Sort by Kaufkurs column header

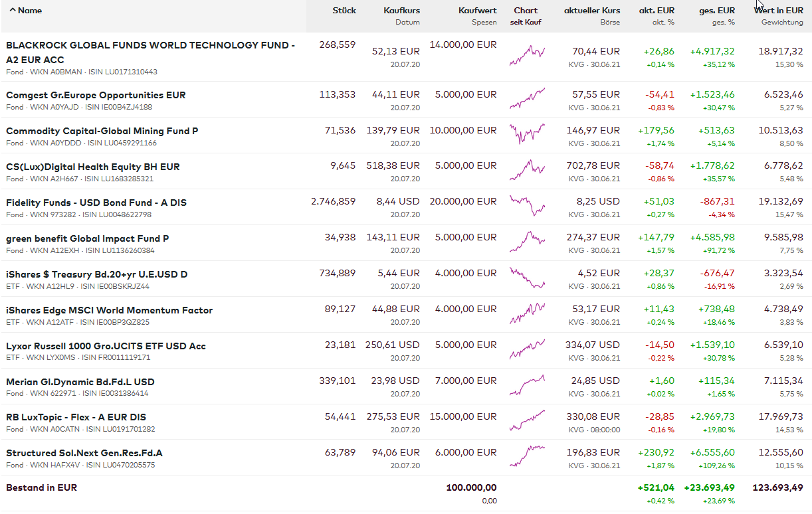(401, 11)
